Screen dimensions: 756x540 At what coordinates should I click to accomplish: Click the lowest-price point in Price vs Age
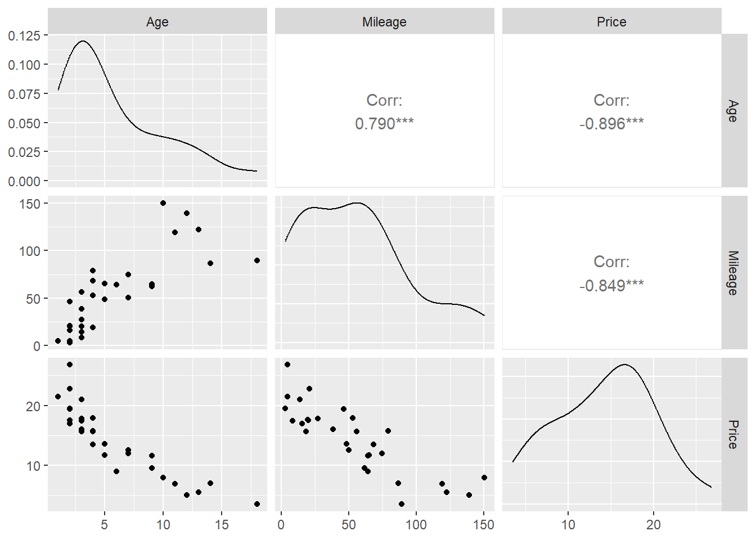[x=257, y=504]
